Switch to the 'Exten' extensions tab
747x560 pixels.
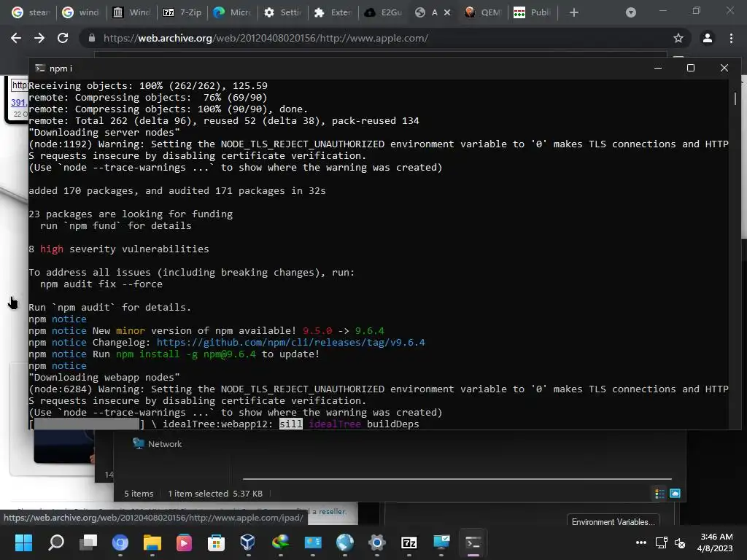(x=333, y=13)
